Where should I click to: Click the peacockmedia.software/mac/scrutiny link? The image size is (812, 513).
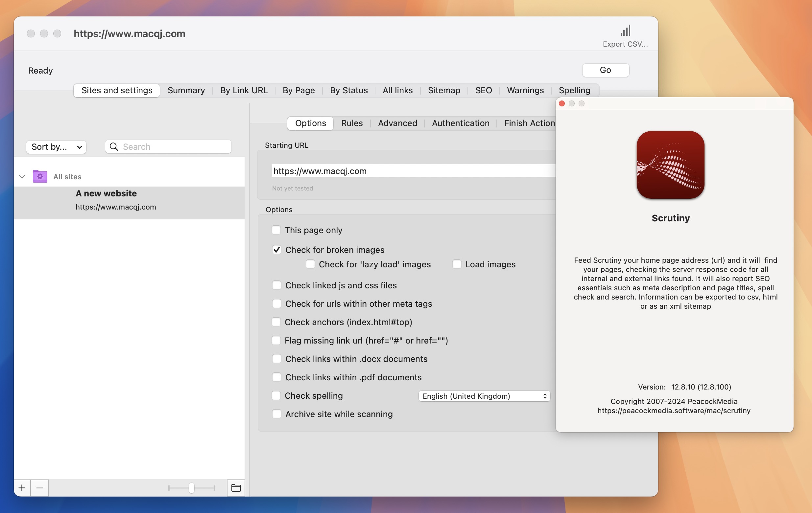pos(674,411)
